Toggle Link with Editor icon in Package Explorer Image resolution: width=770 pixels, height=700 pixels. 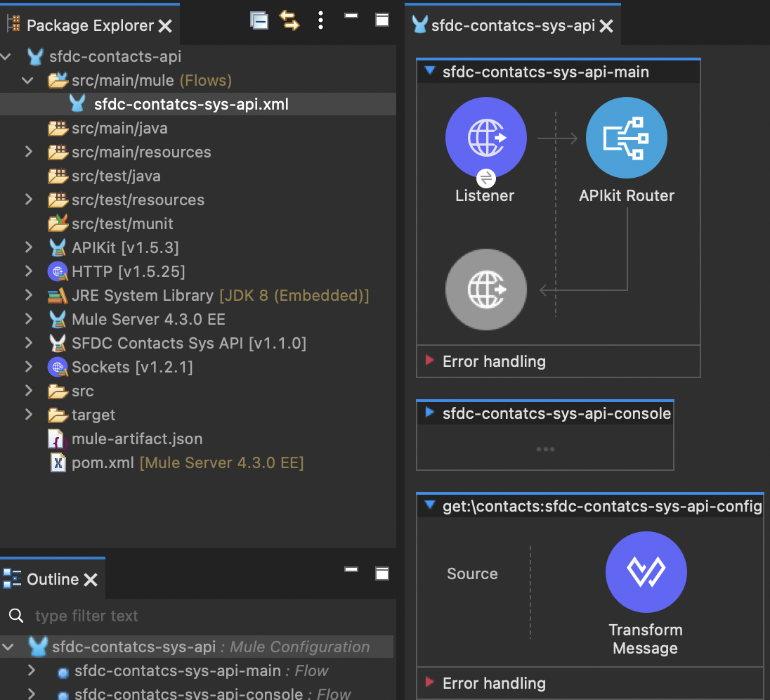289,20
